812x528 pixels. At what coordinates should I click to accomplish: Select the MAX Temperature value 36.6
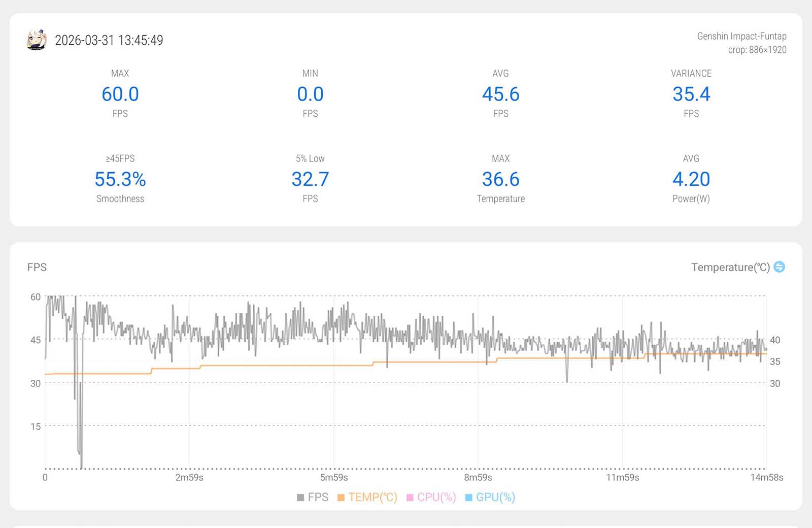[x=500, y=180]
